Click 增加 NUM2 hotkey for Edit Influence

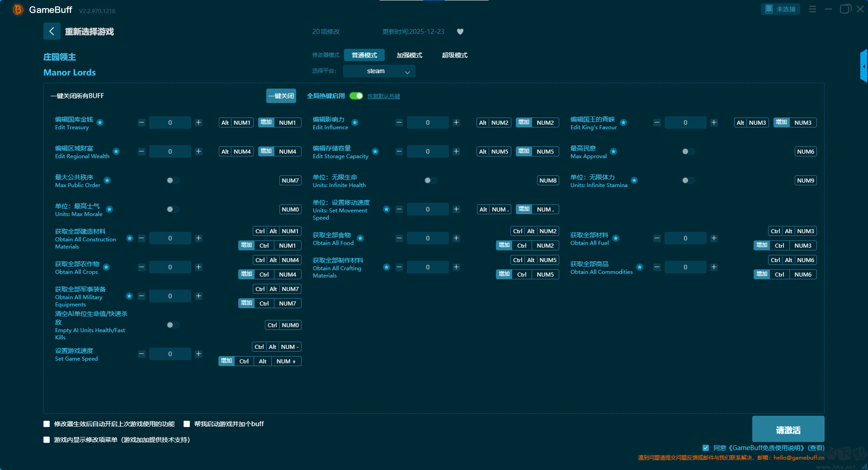[538, 122]
